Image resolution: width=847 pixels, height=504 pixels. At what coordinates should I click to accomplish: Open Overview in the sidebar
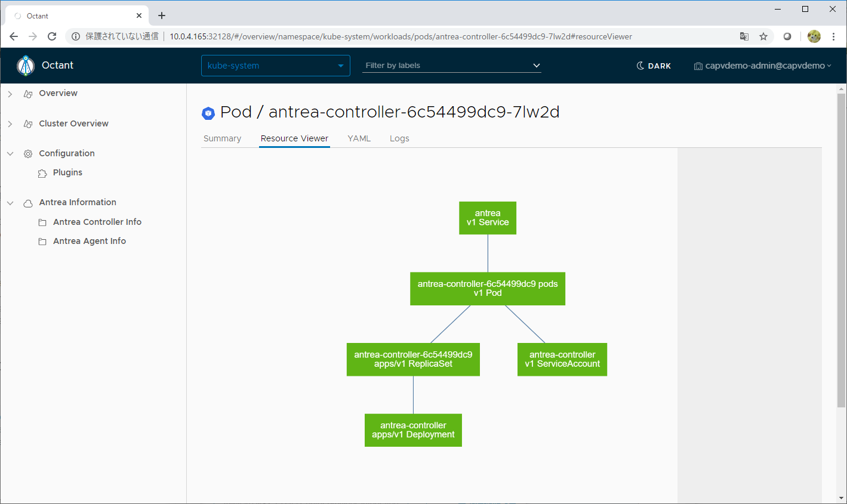click(x=58, y=93)
